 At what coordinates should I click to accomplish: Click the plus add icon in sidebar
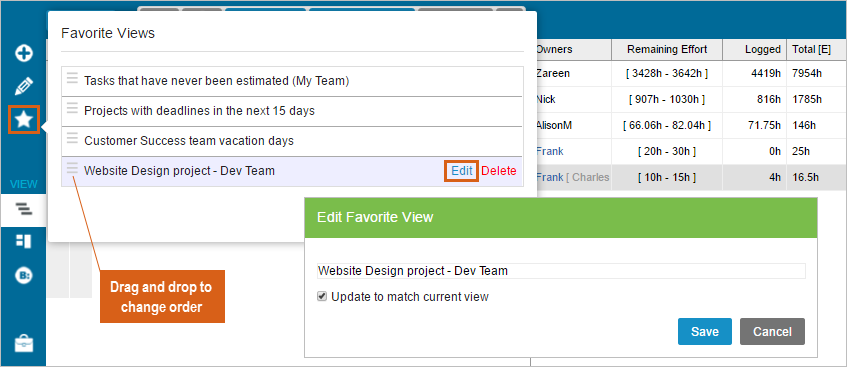click(24, 53)
